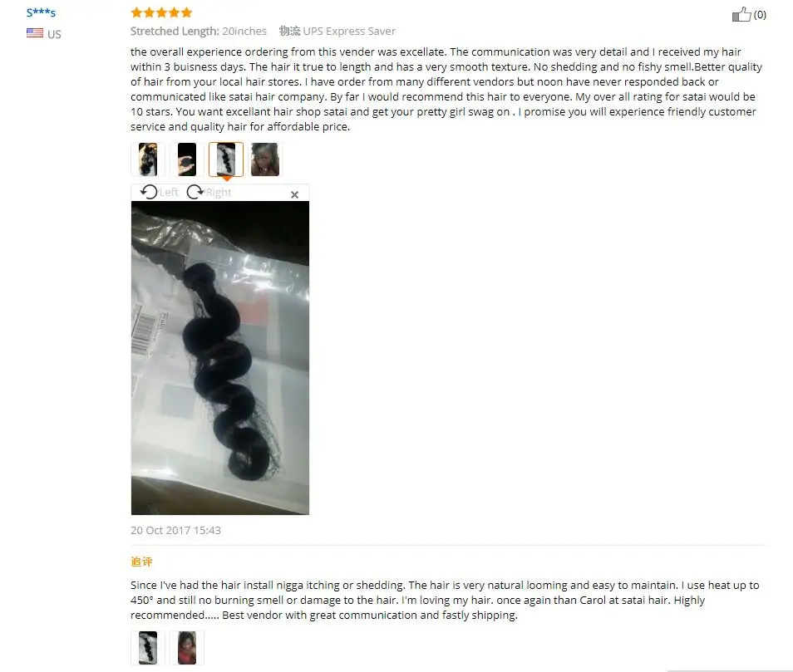Click the thumbs-up helpful icon
793x672 pixels.
[741, 14]
